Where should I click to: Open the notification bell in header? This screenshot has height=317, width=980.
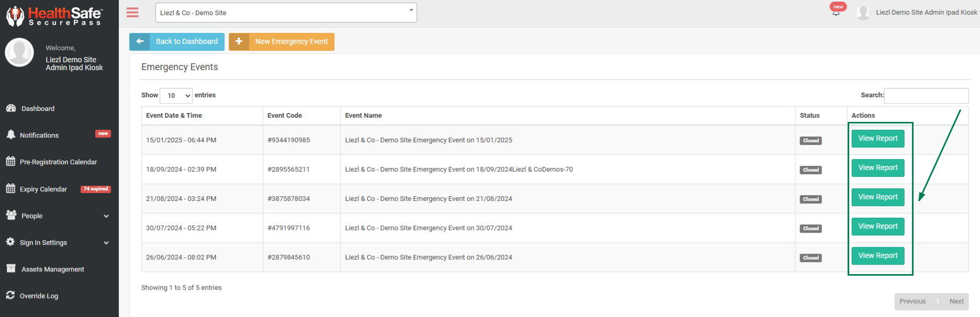[x=836, y=12]
